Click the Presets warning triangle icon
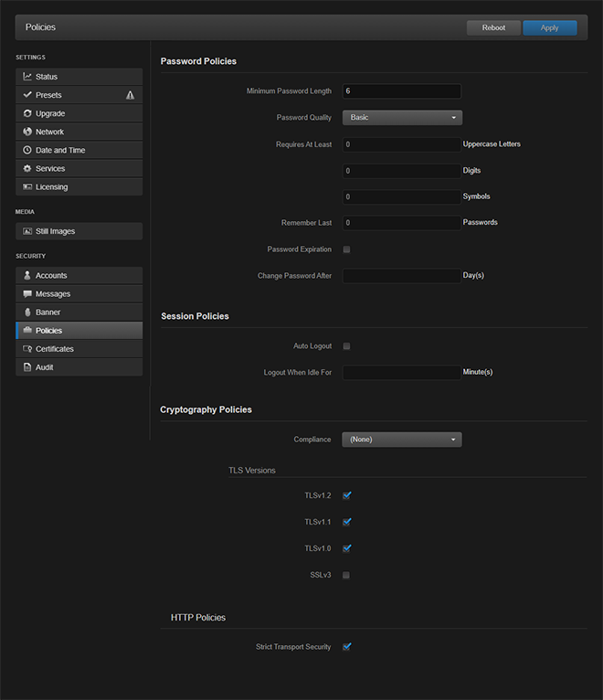Image resolution: width=603 pixels, height=700 pixels. (x=130, y=95)
